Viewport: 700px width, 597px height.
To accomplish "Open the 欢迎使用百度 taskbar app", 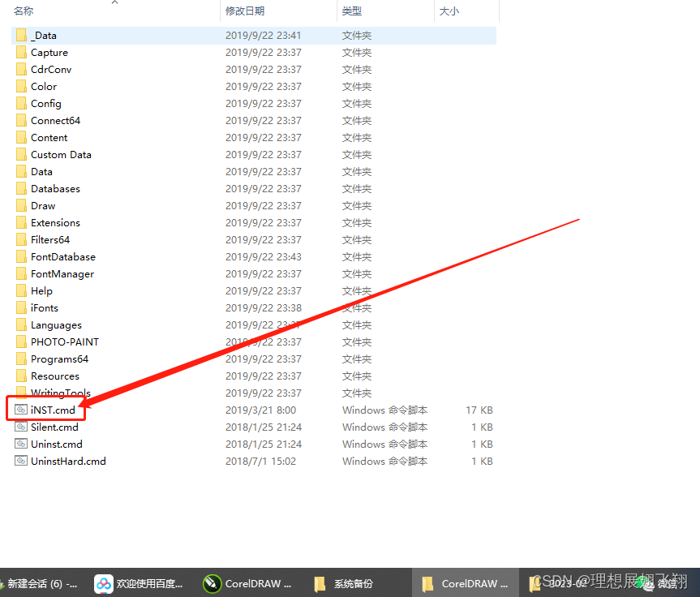I will [x=140, y=583].
